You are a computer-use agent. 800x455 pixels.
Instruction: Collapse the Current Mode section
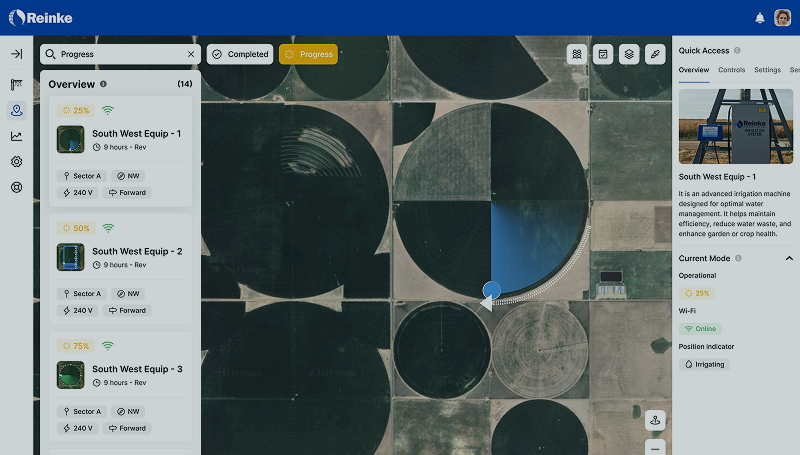[x=789, y=259]
